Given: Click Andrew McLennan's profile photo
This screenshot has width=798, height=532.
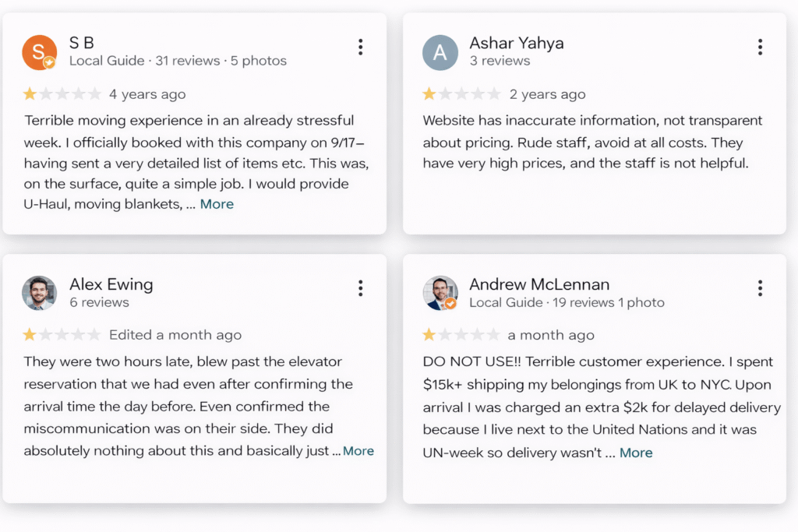Looking at the screenshot, I should [x=440, y=293].
